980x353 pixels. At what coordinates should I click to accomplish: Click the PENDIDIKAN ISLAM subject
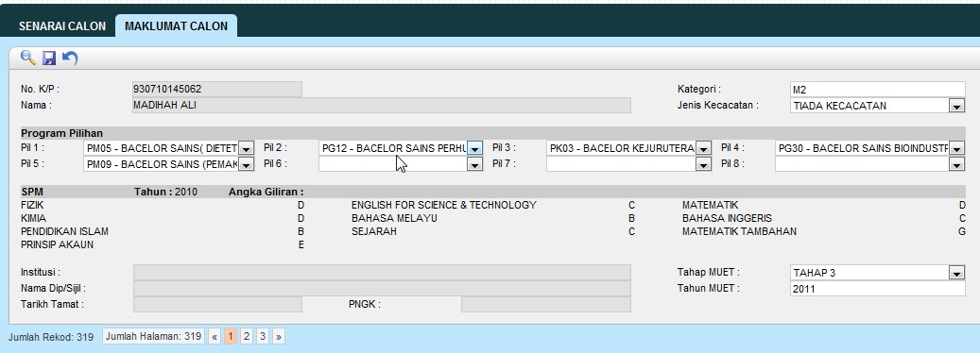pyautogui.click(x=64, y=231)
